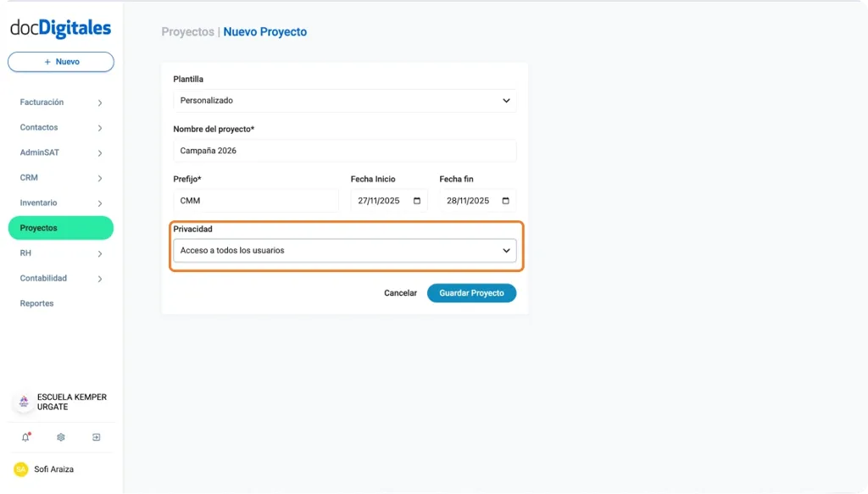Click the Nombre del proyecto input field

(345, 150)
